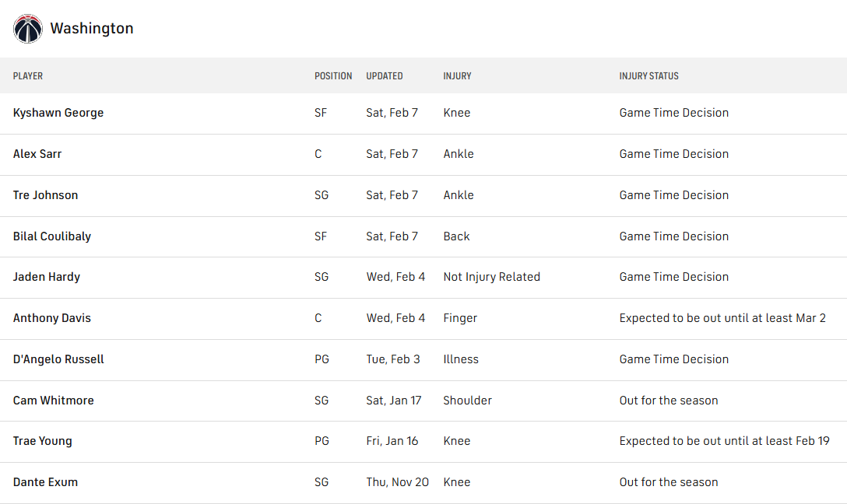Screen dimensions: 847x504
Task: Select Dante Exum's player name
Action: tap(45, 482)
